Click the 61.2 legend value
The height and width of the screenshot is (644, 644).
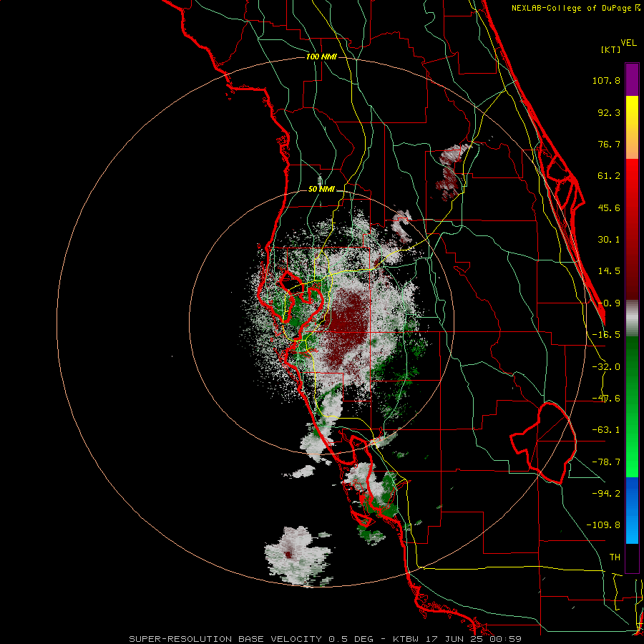pos(609,176)
